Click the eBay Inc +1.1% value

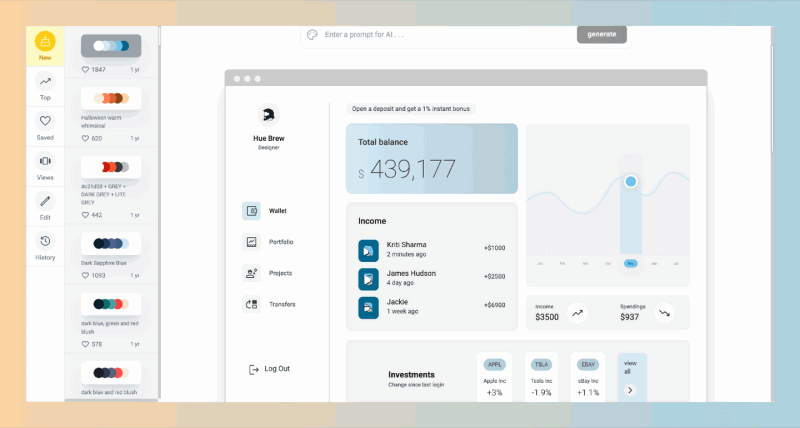(x=588, y=393)
